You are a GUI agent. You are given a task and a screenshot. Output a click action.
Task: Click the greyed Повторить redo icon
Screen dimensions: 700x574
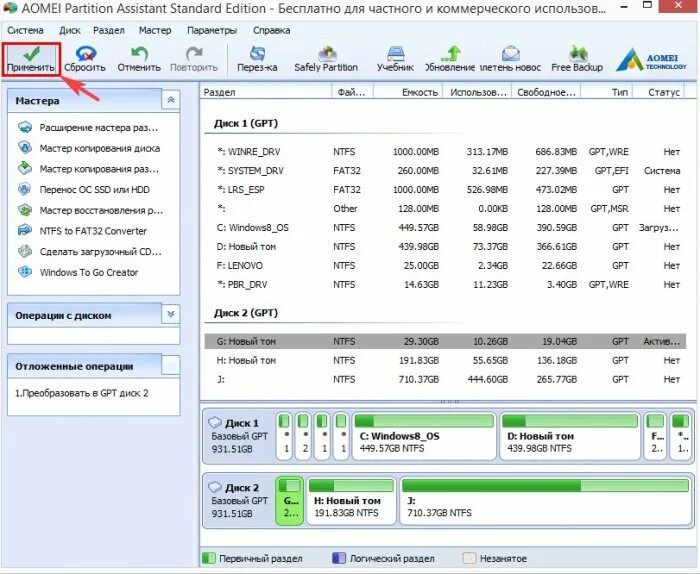point(194,54)
